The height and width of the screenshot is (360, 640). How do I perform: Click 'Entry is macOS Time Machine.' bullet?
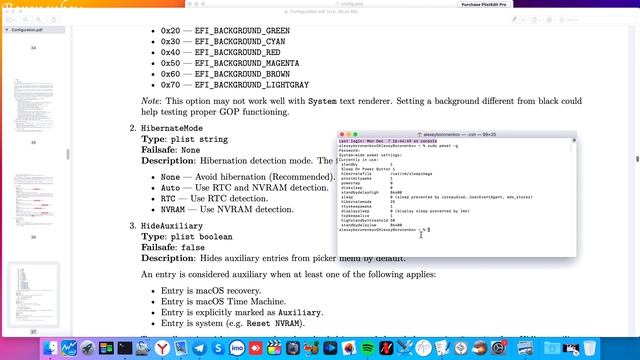(223, 301)
